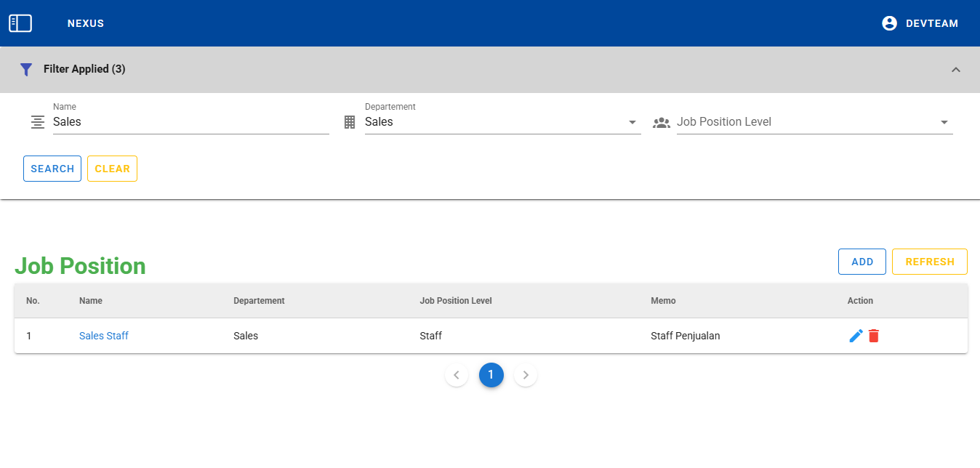Click the text lines icon beside Name field
Image resolution: width=980 pixels, height=468 pixels.
pos(38,122)
